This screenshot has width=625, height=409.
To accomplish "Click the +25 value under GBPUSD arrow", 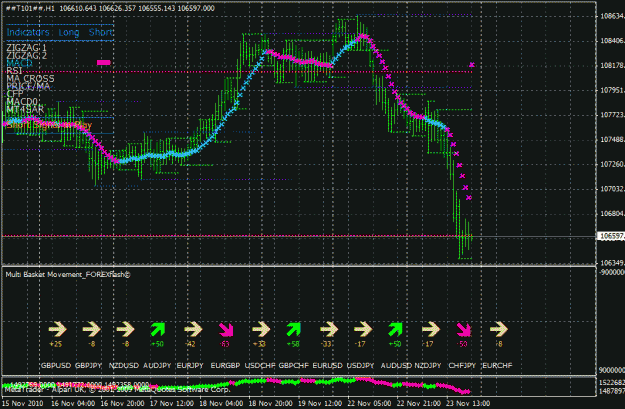I will click(x=55, y=344).
